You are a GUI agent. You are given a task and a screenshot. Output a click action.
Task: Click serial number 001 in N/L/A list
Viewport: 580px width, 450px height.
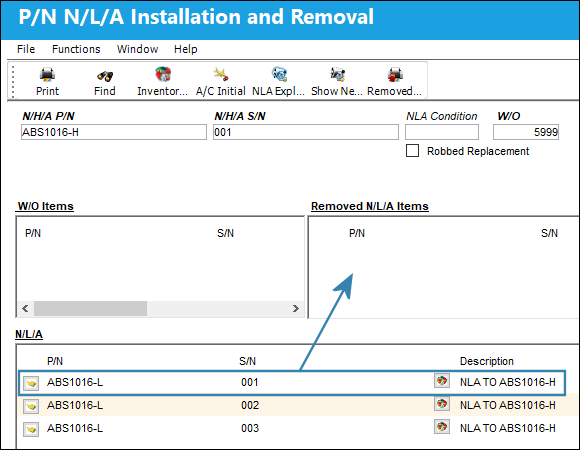[x=250, y=382]
